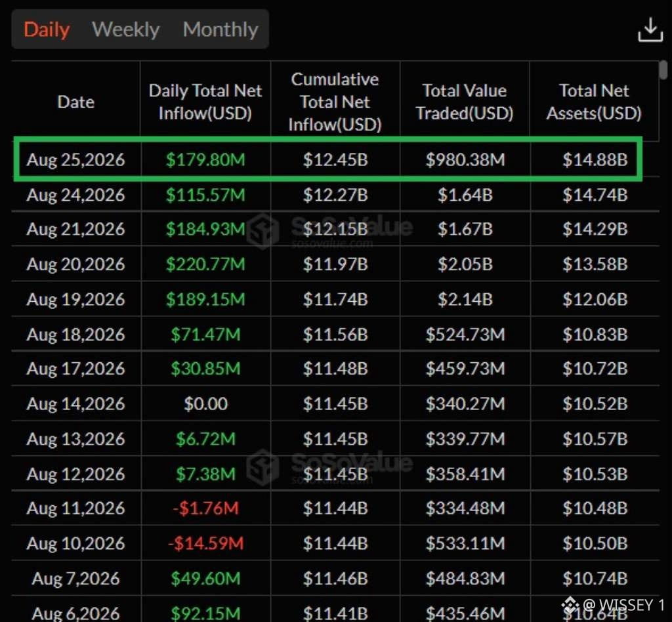Select the Cumulative Total Net Inflow(USD) header

[335, 102]
